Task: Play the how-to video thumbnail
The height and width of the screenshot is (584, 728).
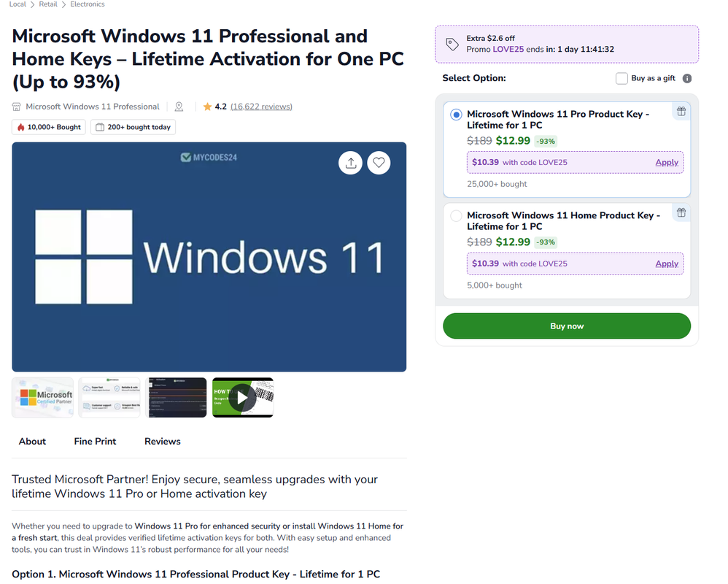Action: (x=243, y=398)
